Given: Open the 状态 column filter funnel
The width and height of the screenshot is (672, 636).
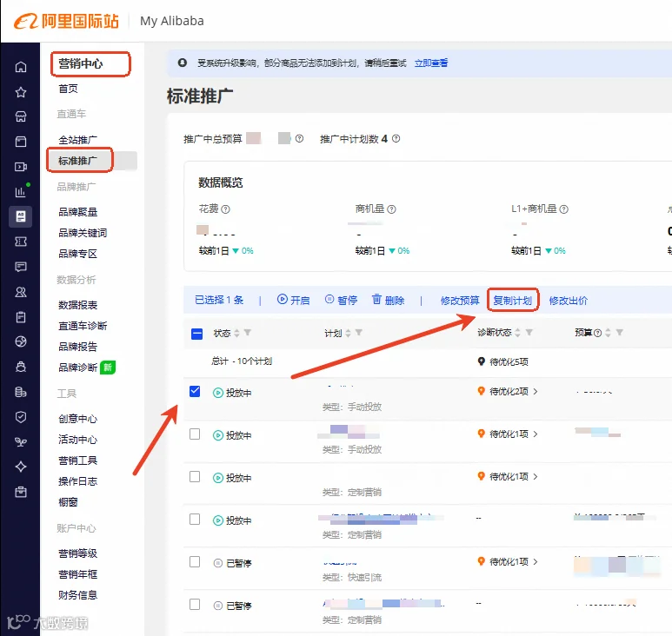Looking at the screenshot, I should pos(248,333).
